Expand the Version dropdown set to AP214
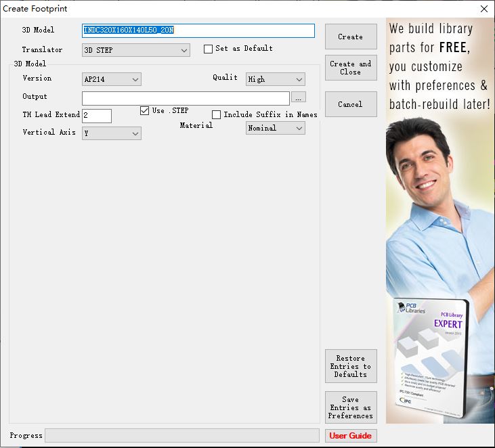Screen dimensions: 495x448 [112, 79]
